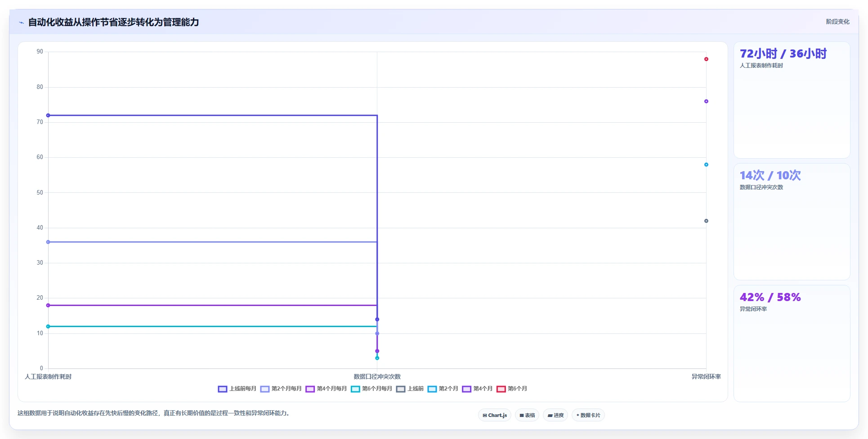Click the 36-hour data point on 人工报表制作耗时
Screen dimensions: 868x439
(x=48, y=242)
